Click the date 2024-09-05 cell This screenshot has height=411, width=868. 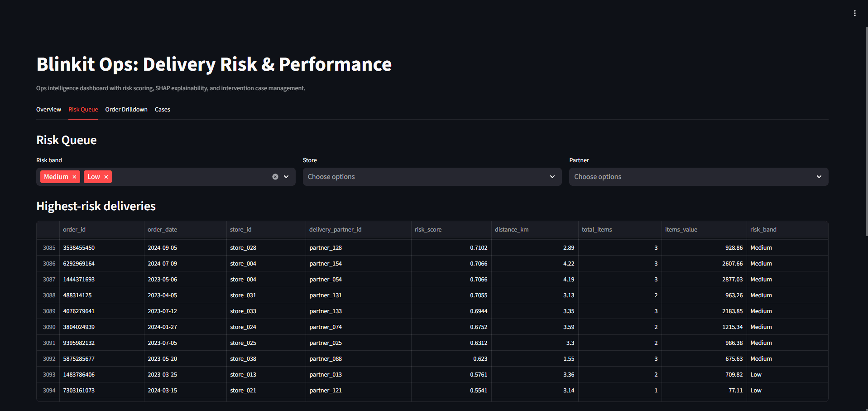click(x=185, y=248)
